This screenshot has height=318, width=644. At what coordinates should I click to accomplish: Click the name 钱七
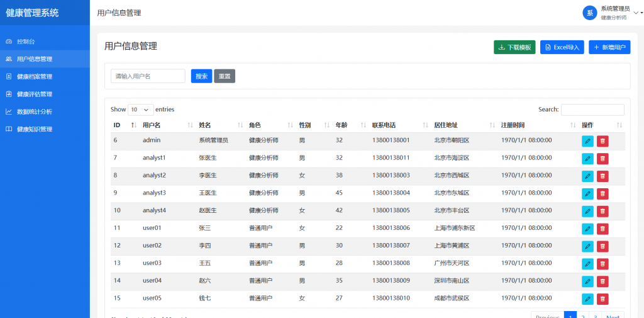coord(205,298)
